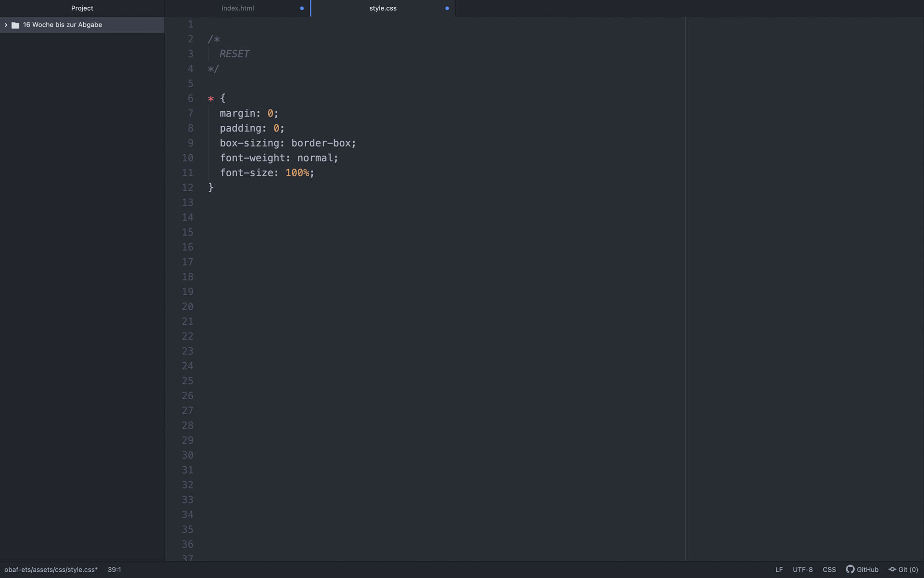Switch to the index.html tab

238,8
